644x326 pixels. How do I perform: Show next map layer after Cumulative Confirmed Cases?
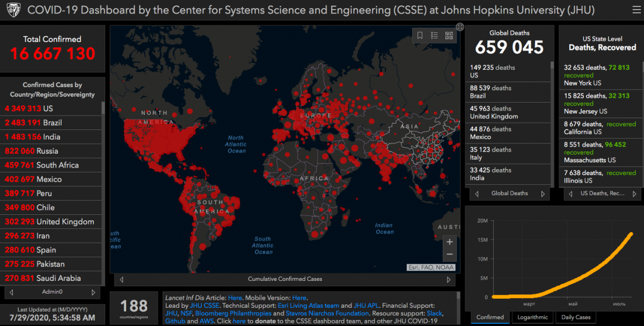pyautogui.click(x=449, y=279)
